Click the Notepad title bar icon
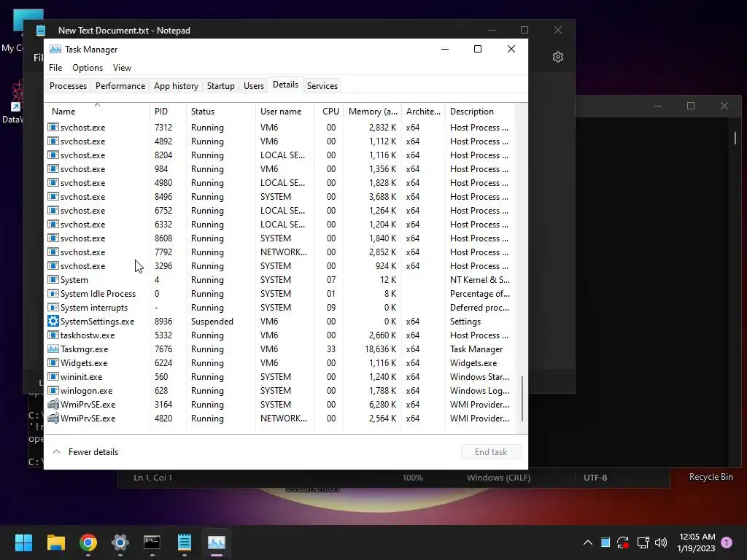This screenshot has width=747, height=560. [41, 31]
